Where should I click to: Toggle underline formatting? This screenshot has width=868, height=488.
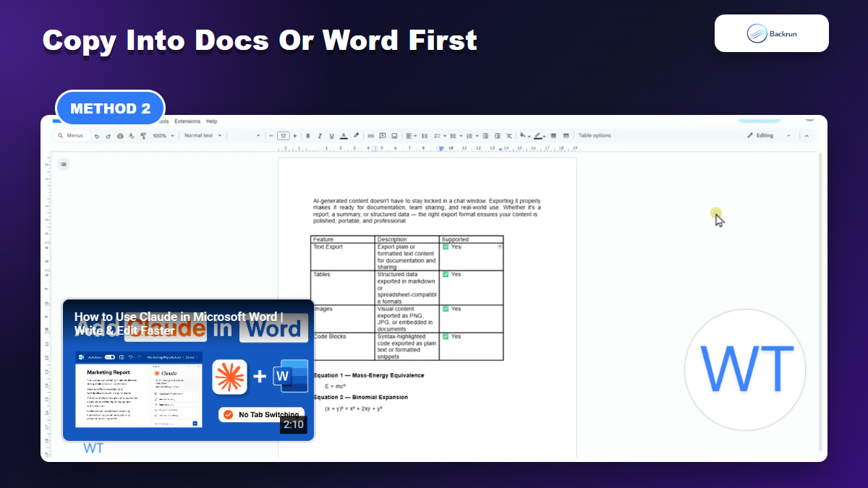pos(331,136)
